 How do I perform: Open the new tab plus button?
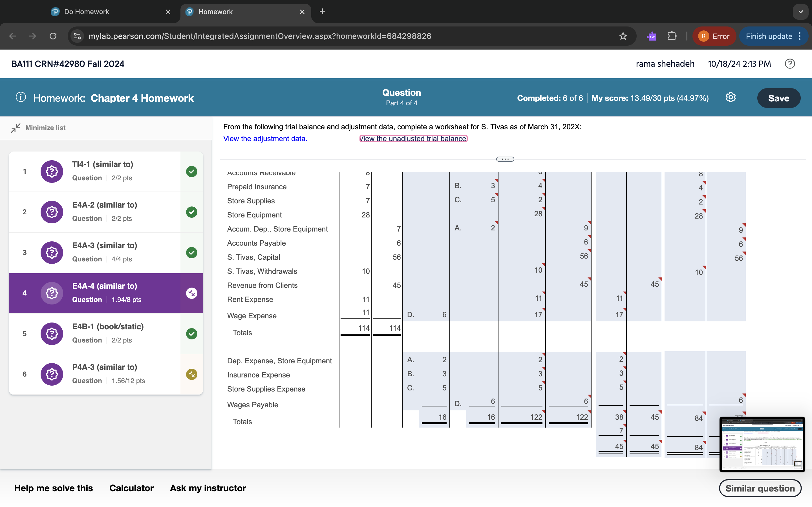[322, 12]
